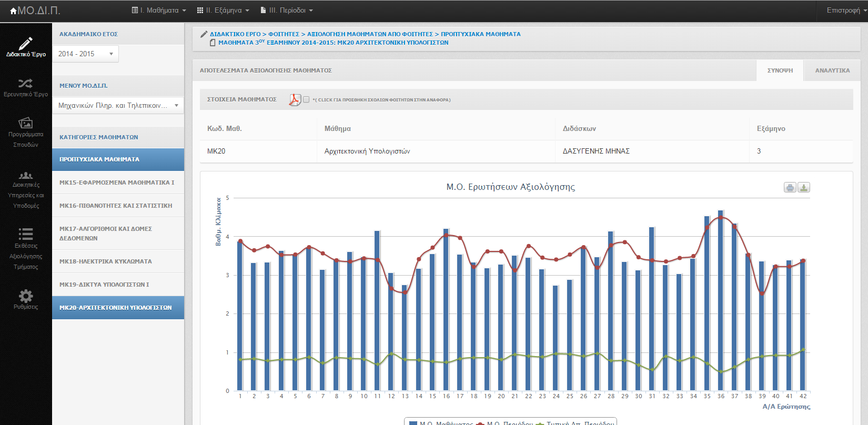Expand the Επιστροφή menu
868x425 pixels.
pyautogui.click(x=846, y=11)
